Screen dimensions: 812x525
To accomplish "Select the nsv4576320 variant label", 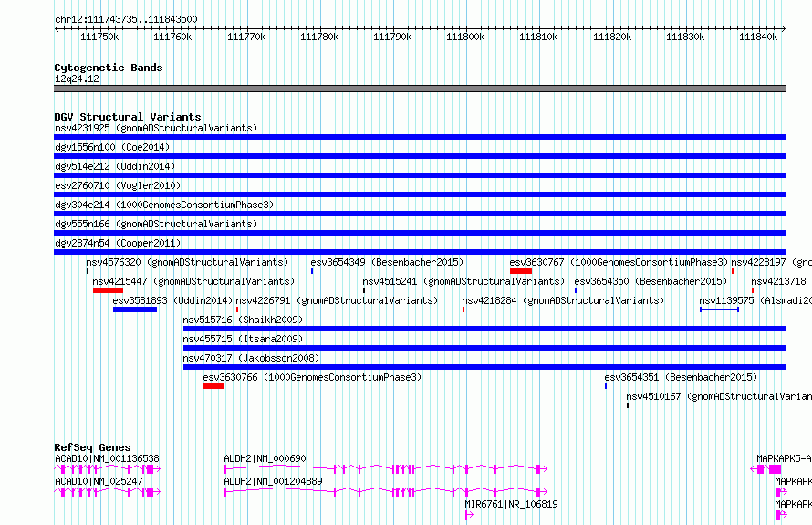I will (x=187, y=262).
